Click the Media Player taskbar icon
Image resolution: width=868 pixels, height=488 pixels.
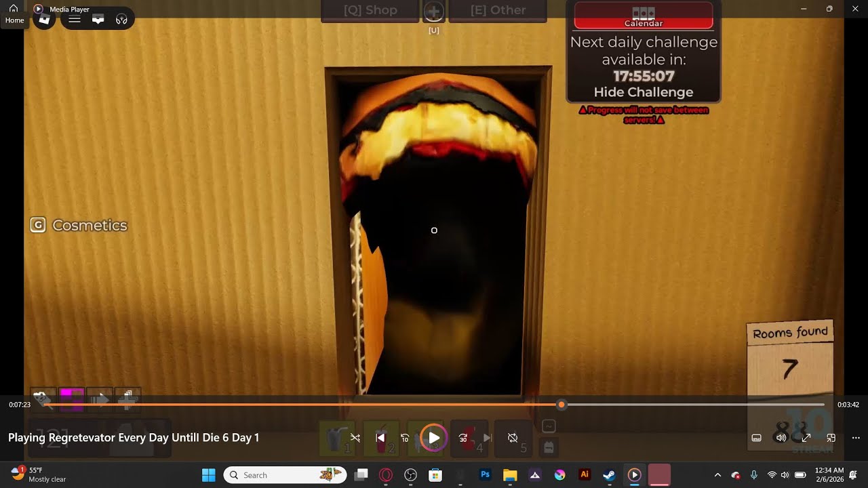pos(634,475)
